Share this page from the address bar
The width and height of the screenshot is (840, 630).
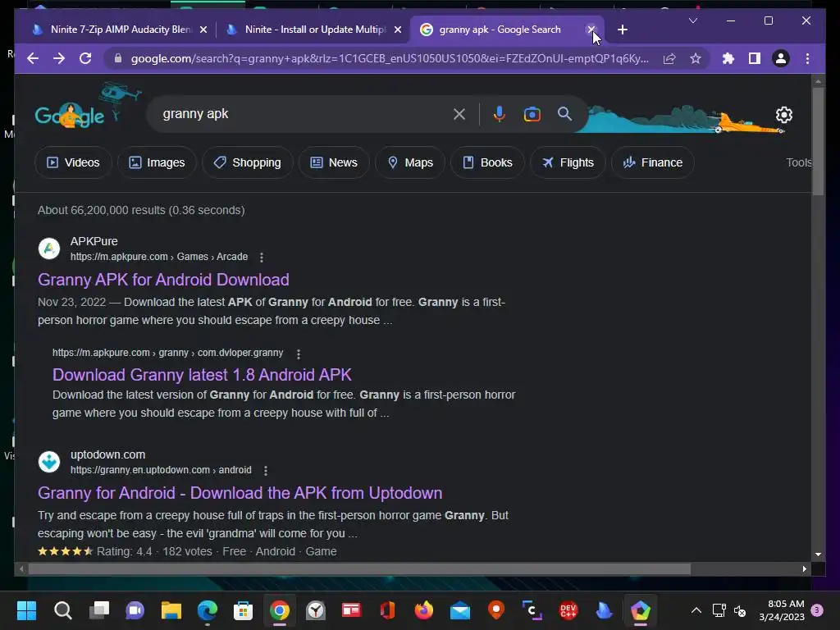click(x=669, y=58)
